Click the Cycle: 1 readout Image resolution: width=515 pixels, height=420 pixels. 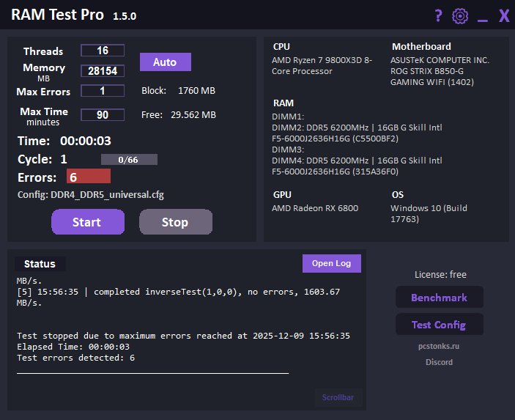[x=42, y=159]
